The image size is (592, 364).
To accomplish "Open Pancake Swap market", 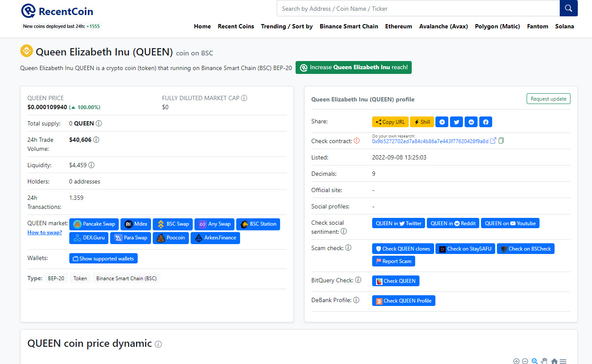I will click(94, 224).
